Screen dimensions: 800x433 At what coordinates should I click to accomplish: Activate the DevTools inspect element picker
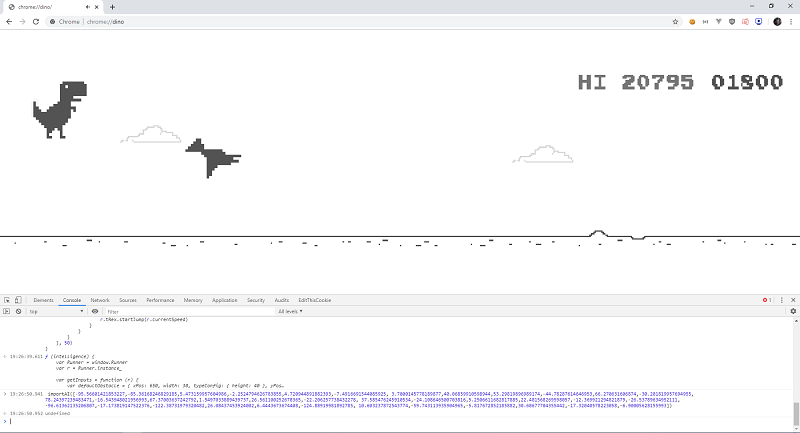[x=7, y=300]
